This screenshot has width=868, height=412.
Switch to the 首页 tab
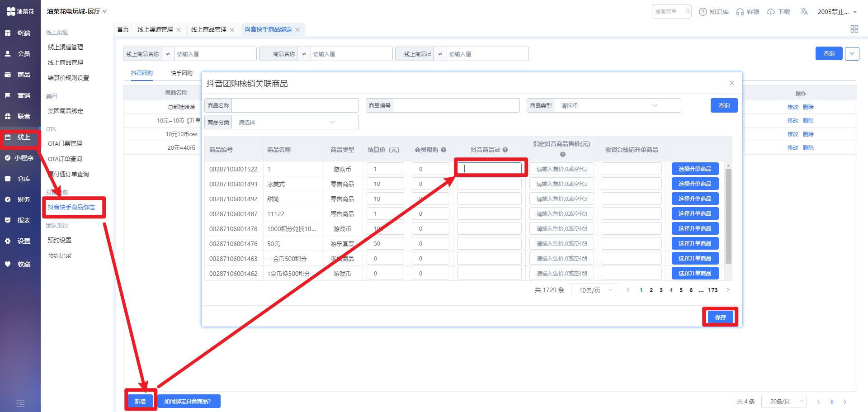123,29
